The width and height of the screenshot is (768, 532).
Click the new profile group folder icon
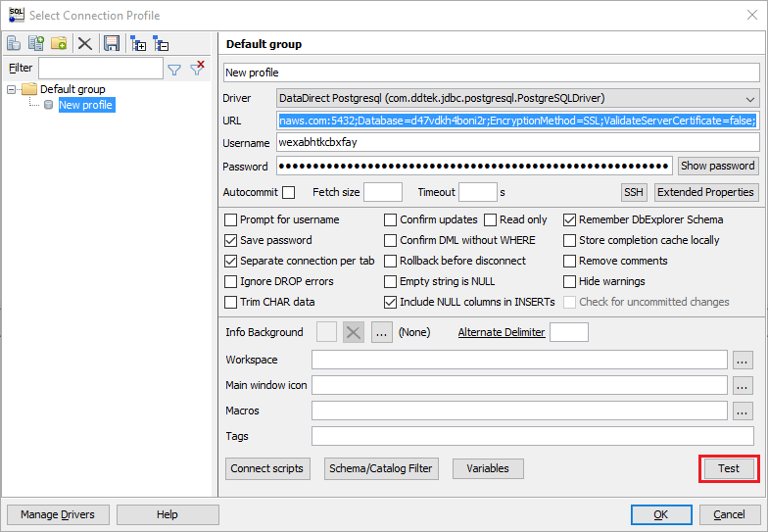59,43
